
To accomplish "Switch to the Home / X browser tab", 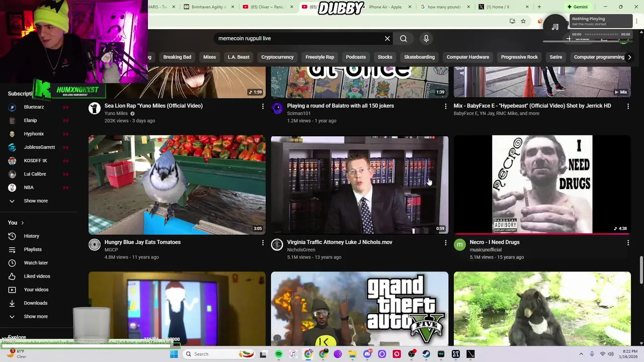I will tap(504, 7).
